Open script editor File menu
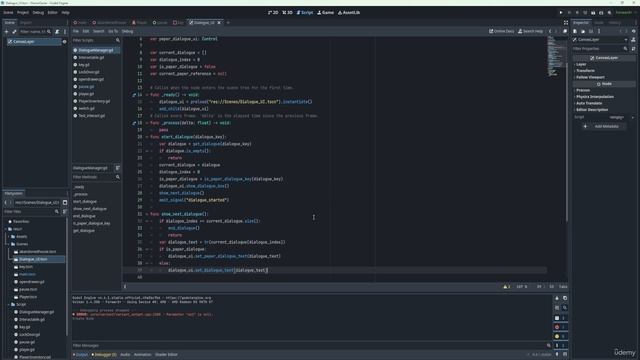Screen dimensions: 640x360 [x=76, y=31]
